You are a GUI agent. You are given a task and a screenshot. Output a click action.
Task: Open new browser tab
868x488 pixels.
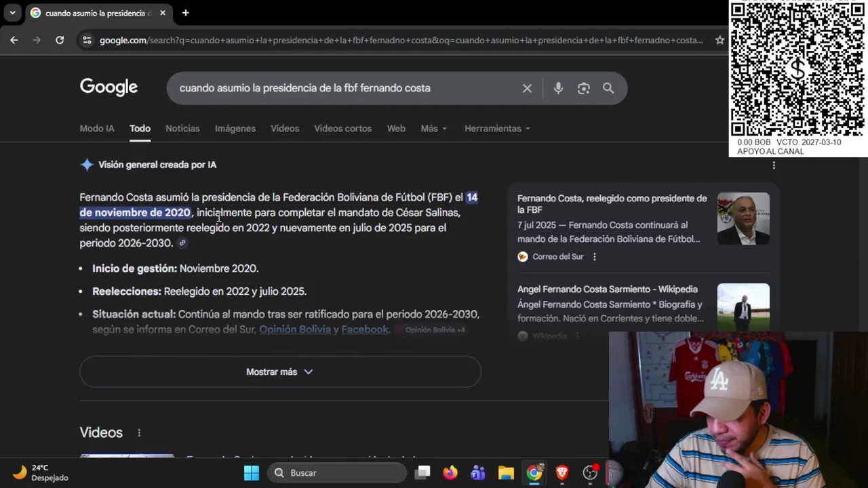pos(185,13)
